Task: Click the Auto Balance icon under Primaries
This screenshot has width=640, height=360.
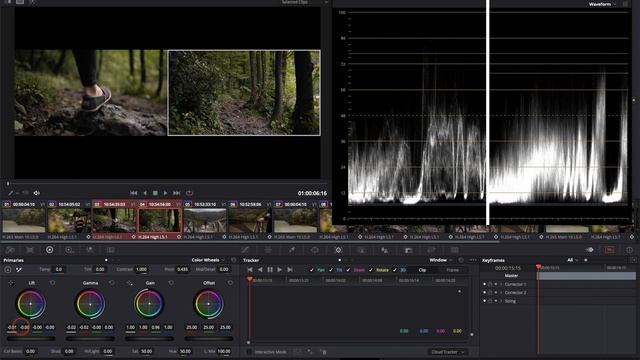Action: 8,269
